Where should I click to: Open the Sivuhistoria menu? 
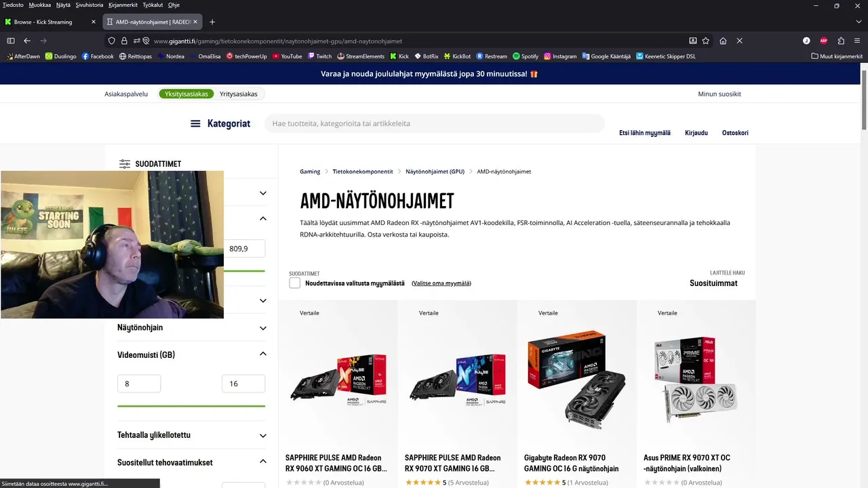[90, 5]
